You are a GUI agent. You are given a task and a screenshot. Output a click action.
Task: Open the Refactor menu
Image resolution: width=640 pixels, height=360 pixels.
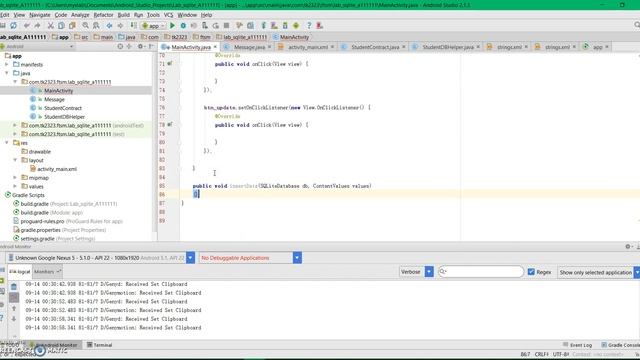tap(103, 15)
